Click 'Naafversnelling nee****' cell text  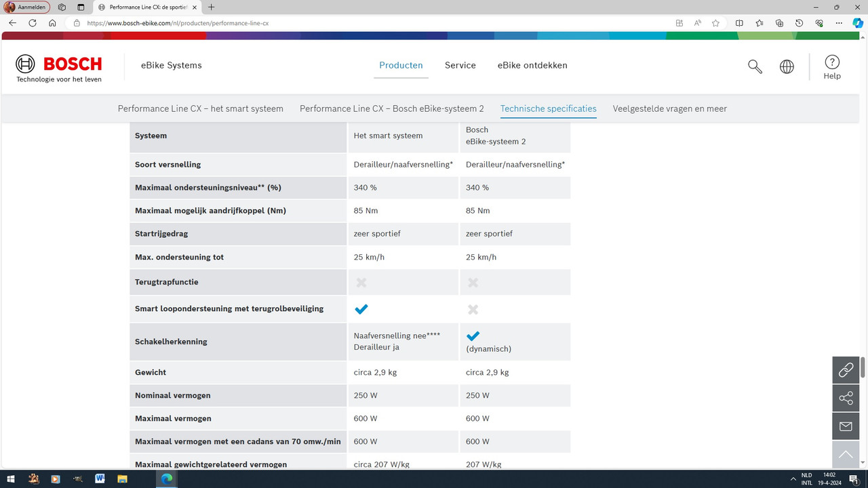pos(397,335)
